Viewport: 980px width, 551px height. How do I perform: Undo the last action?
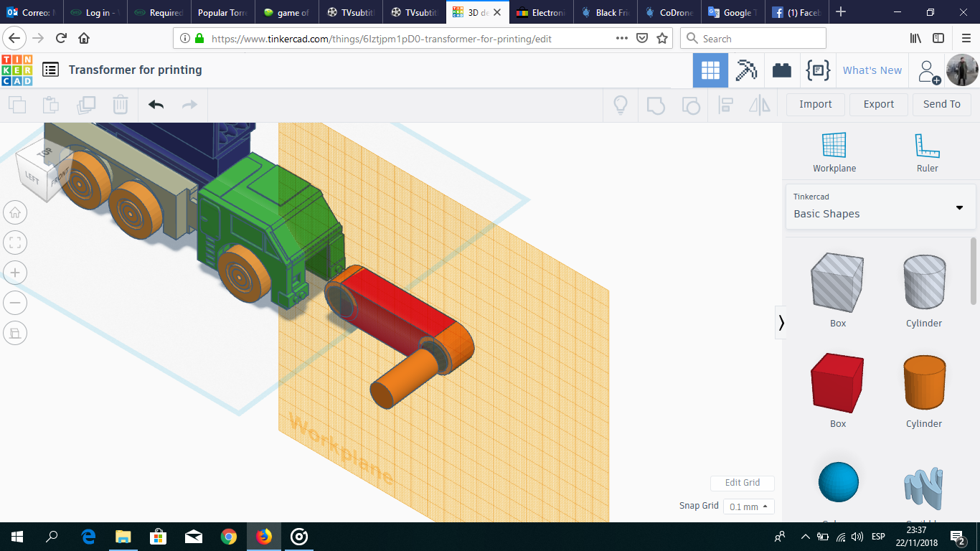(156, 105)
